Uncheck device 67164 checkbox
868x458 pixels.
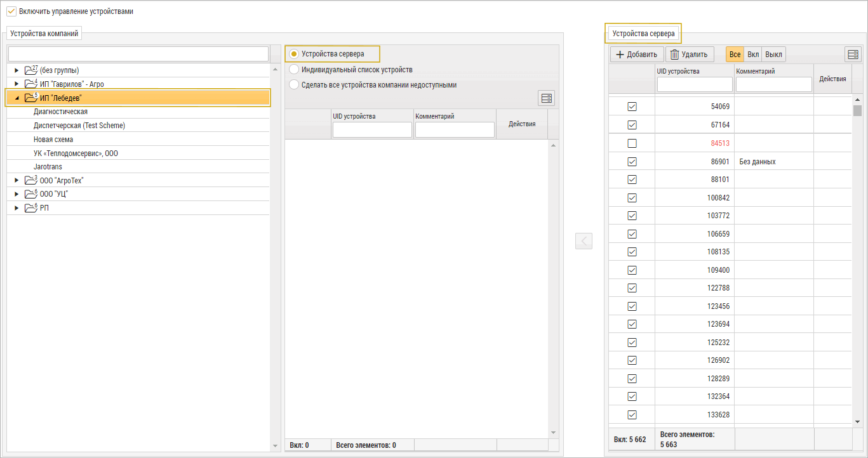point(632,125)
